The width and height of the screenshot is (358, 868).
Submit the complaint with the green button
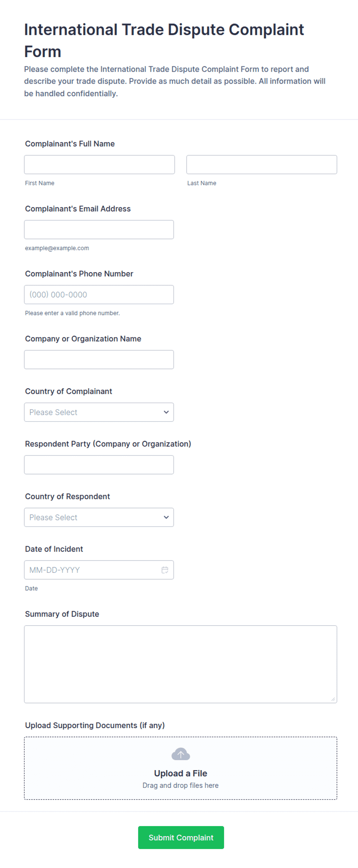point(181,837)
